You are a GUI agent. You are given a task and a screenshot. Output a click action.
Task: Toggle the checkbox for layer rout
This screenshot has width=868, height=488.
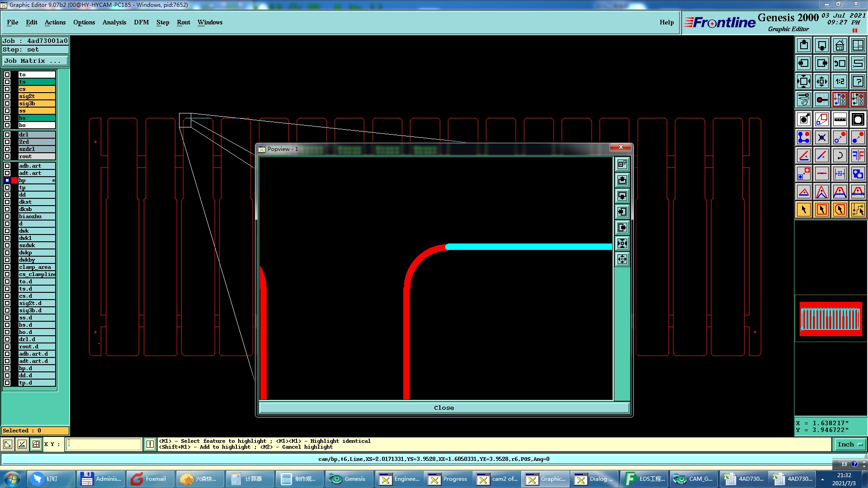point(7,156)
